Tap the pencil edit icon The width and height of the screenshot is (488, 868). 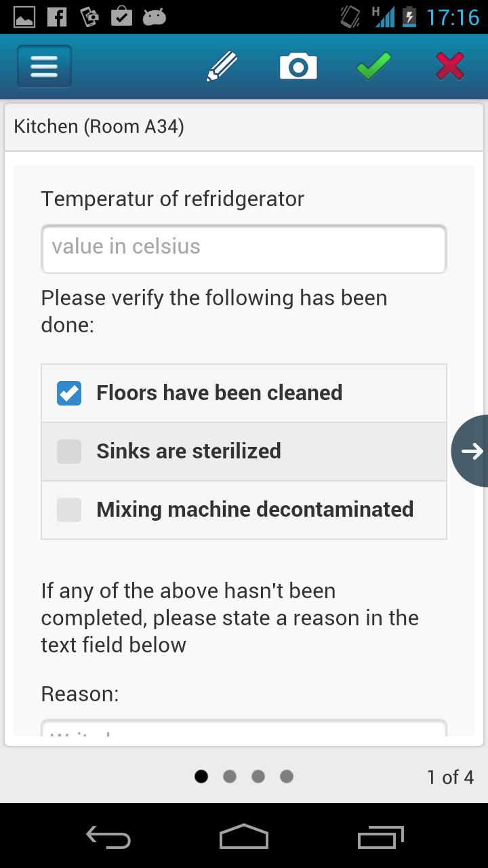(222, 66)
